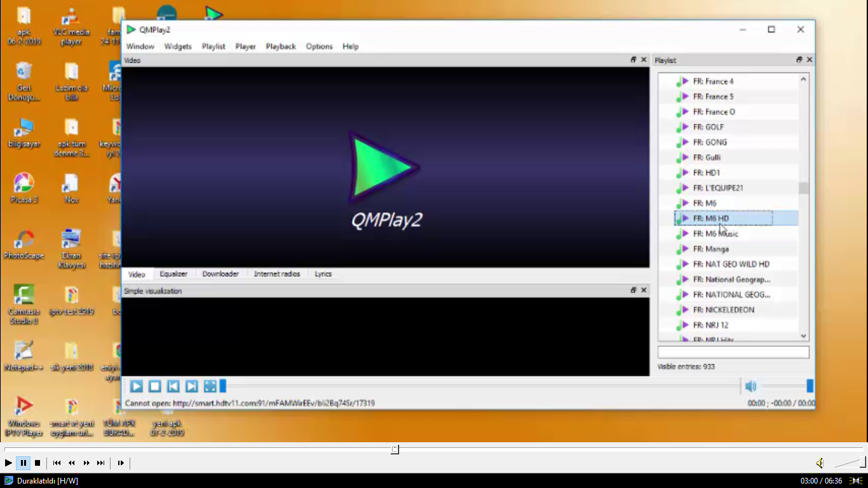868x488 pixels.
Task: Stop playback in QMPlay2
Action: click(x=154, y=386)
